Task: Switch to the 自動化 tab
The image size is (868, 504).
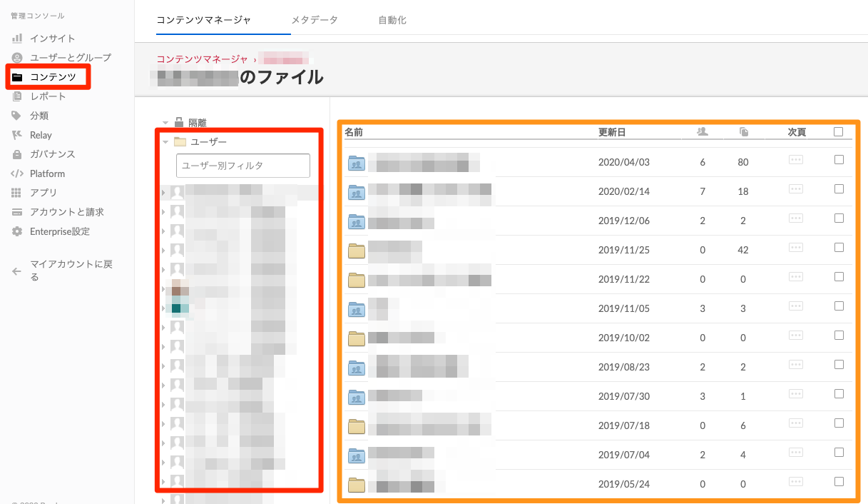Action: [392, 20]
